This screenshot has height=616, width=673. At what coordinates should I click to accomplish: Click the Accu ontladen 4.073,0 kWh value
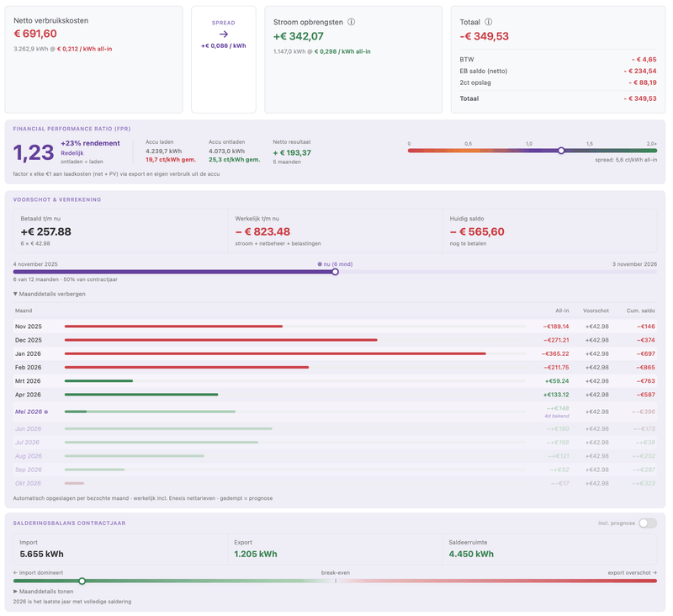coord(226,151)
